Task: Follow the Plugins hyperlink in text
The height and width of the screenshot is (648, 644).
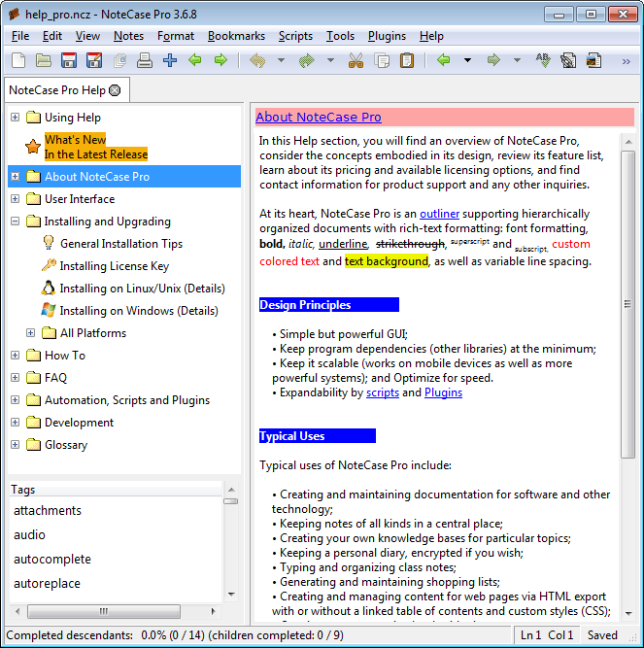Action: (x=443, y=392)
